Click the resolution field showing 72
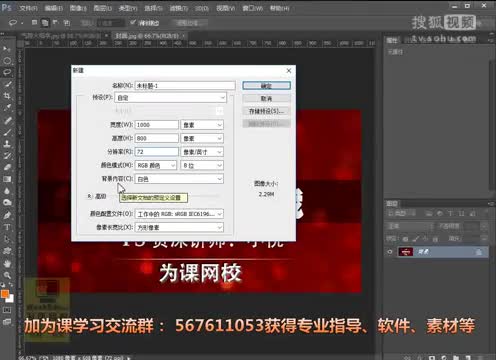This screenshot has width=496, height=360. 157,152
